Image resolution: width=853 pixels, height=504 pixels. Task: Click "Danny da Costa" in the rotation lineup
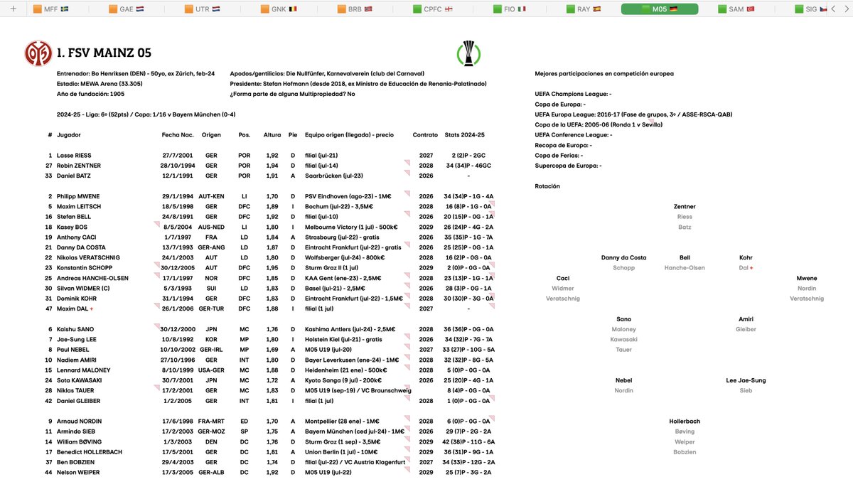tap(623, 258)
